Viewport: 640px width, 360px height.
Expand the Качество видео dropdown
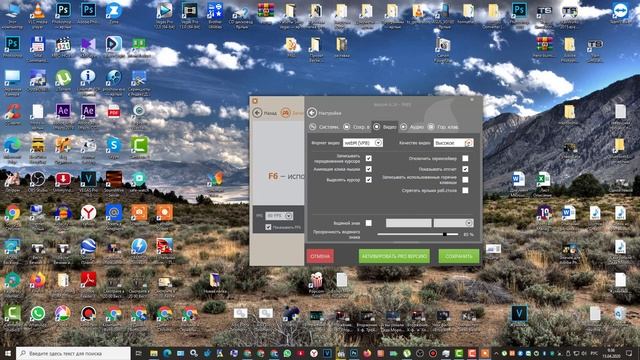point(453,142)
